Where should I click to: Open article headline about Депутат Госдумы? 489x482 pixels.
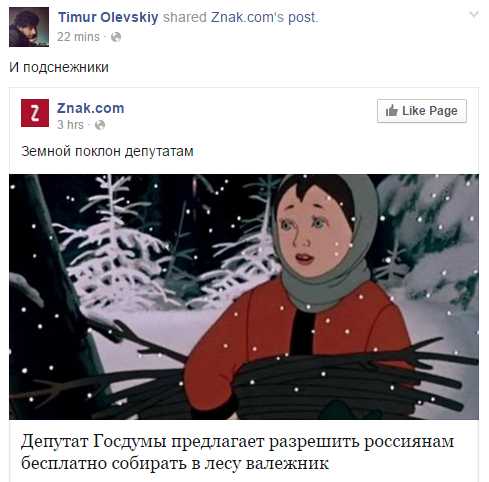237,452
